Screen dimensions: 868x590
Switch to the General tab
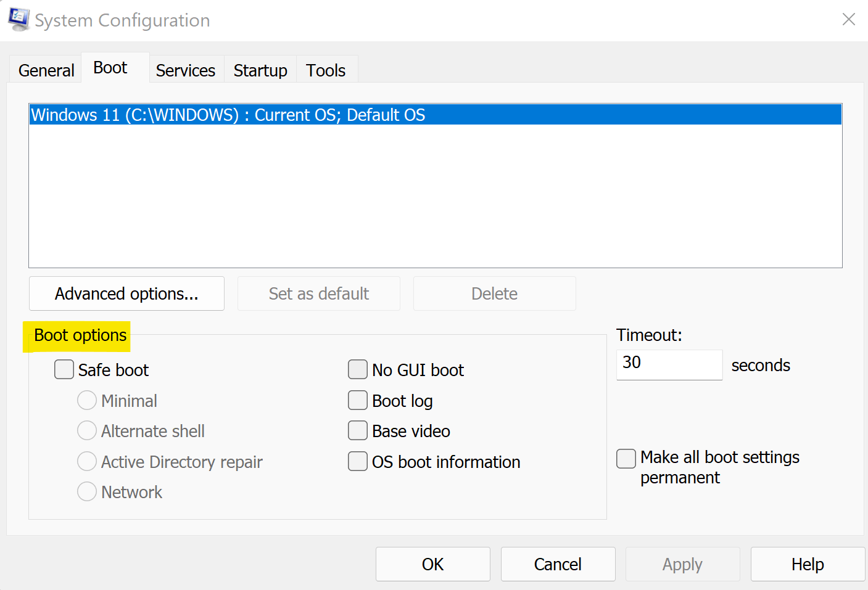point(46,70)
